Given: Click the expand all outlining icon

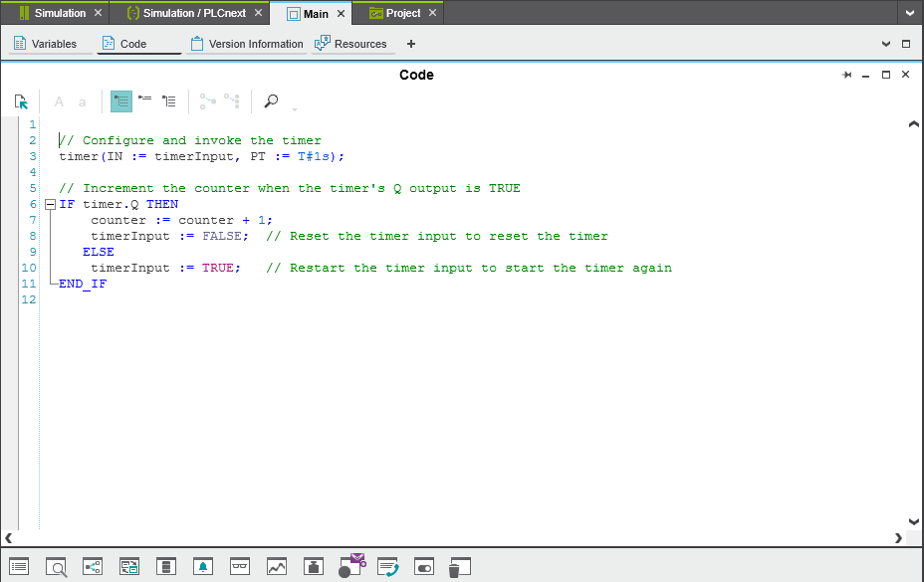Looking at the screenshot, I should coord(169,101).
